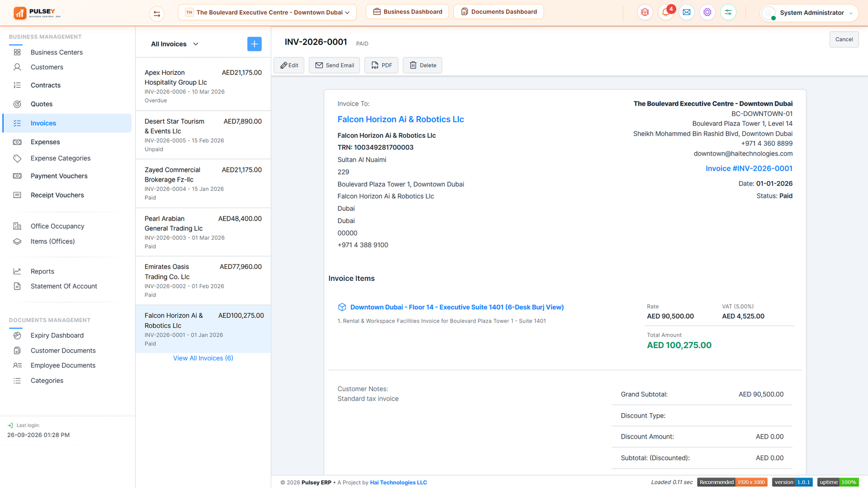The image size is (868, 488).
Task: Expand the All Invoices filter dropdown
Action: (175, 44)
